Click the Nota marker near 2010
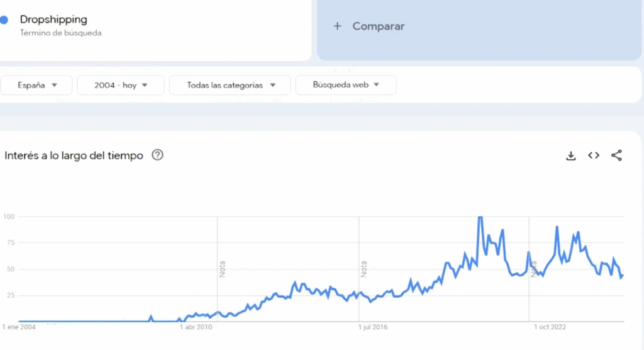 pyautogui.click(x=222, y=269)
